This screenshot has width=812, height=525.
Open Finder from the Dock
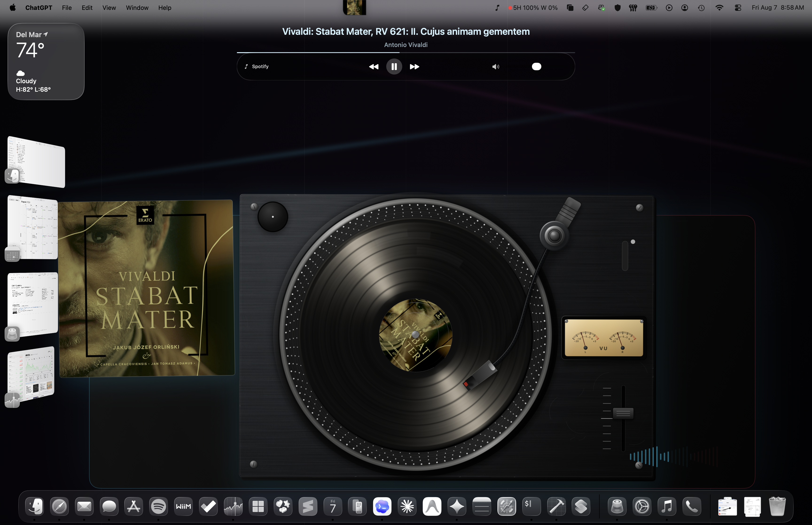pos(34,507)
